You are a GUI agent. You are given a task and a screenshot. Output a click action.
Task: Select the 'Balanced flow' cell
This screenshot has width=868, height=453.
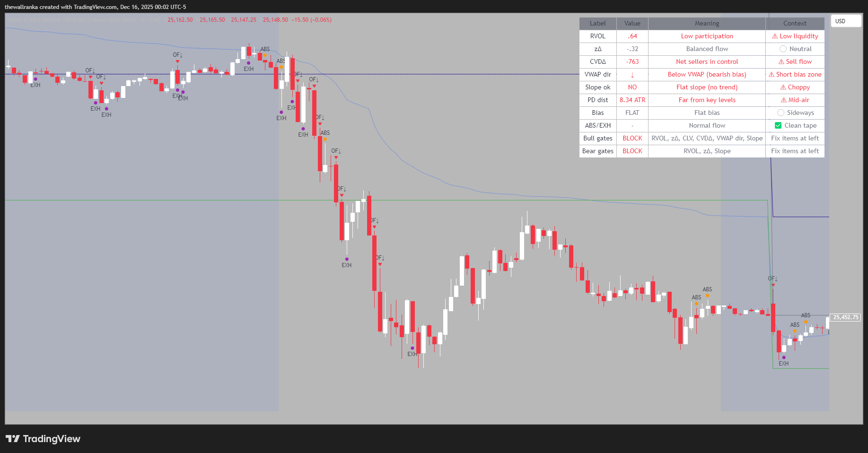[x=707, y=49]
